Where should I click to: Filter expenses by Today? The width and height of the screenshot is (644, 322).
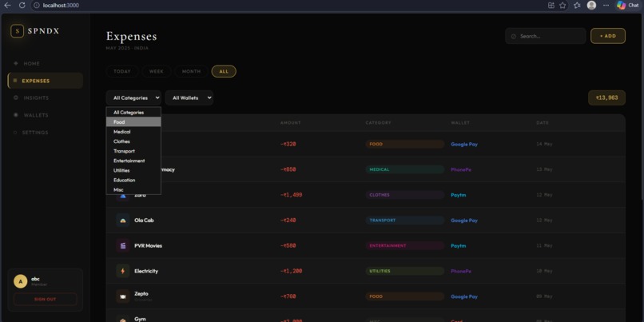point(122,71)
